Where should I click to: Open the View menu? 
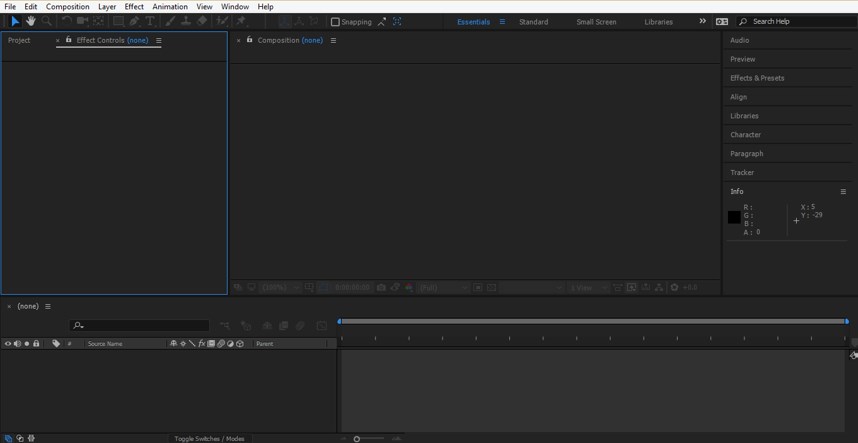coord(204,7)
